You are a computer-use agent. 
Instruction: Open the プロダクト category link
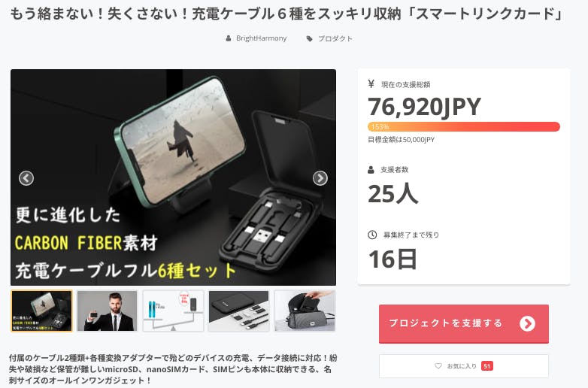pyautogui.click(x=335, y=38)
